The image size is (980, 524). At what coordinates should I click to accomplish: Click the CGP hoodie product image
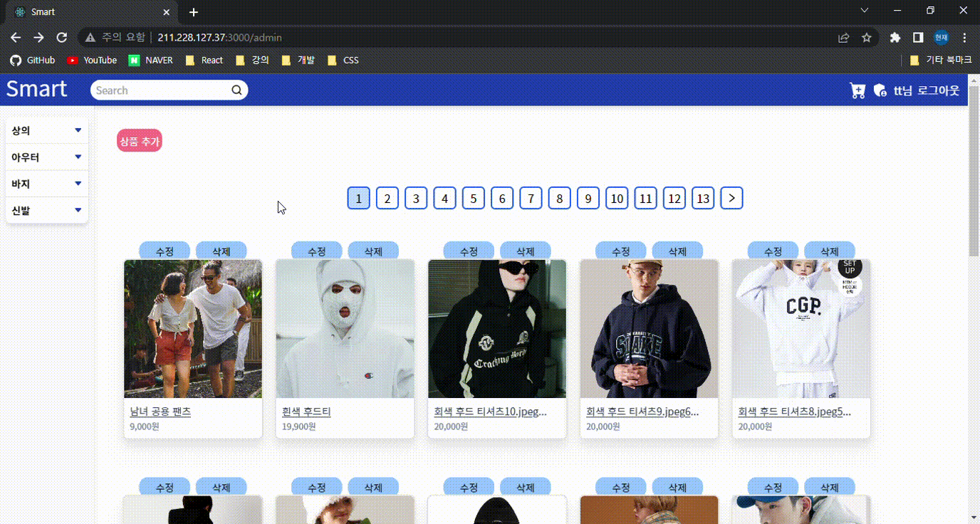tap(801, 329)
